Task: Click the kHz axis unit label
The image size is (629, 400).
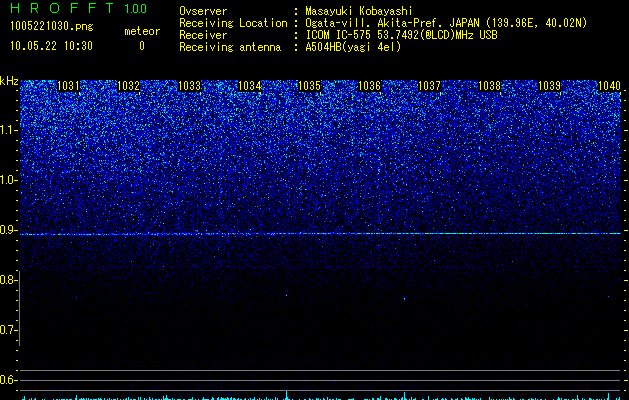Action: point(9,81)
